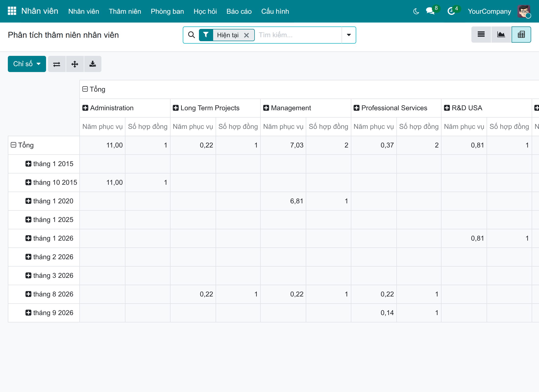
Task: Toggle dark mode moon icon
Action: [x=416, y=11]
